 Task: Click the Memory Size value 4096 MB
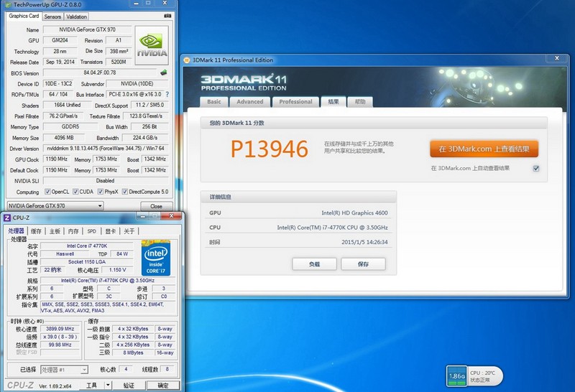[x=64, y=138]
